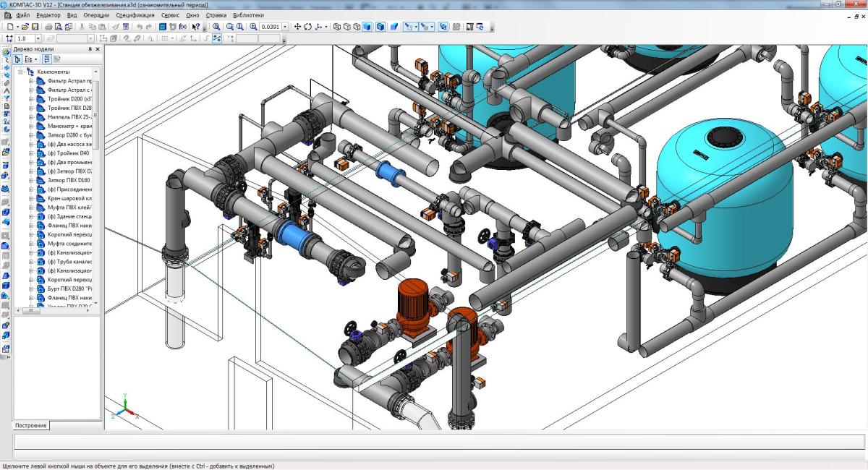Select the Pan view tool
This screenshot has width=868, height=470.
(297, 27)
